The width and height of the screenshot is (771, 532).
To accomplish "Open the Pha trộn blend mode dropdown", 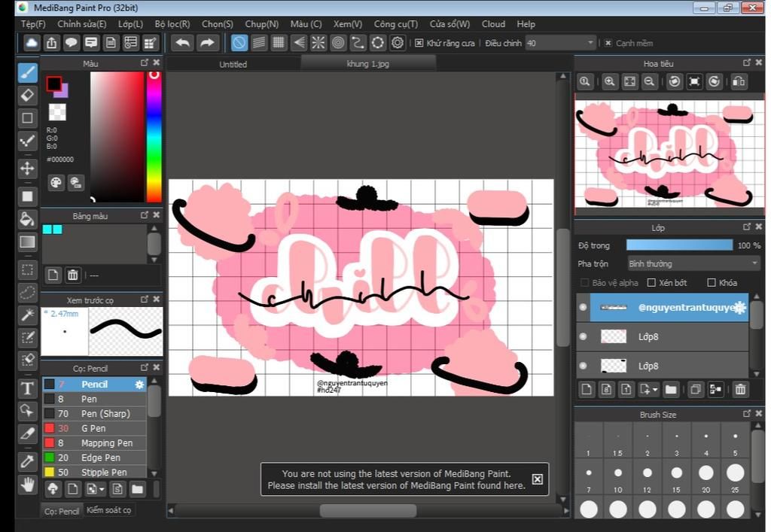I will [693, 264].
